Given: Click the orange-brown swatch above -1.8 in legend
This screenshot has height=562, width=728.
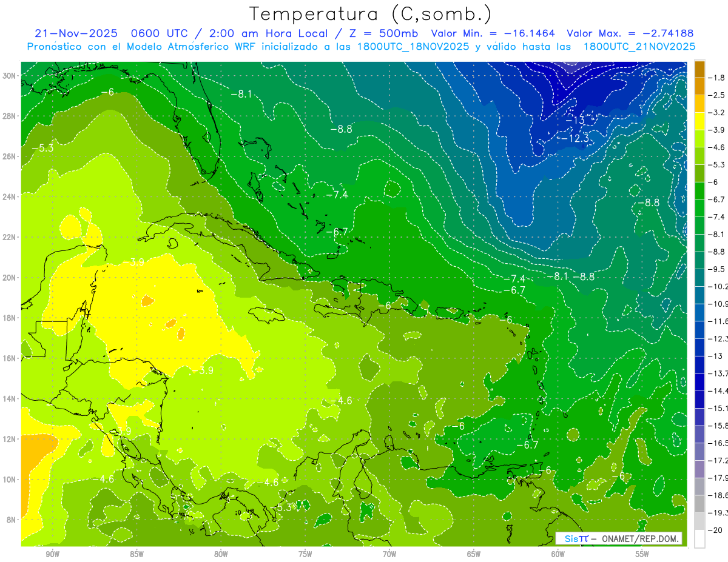Looking at the screenshot, I should (699, 69).
